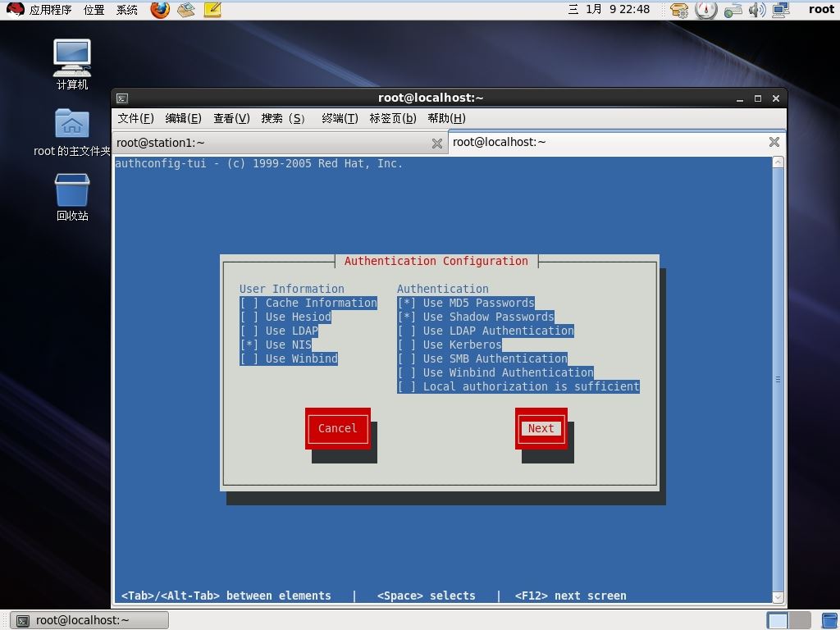The height and width of the screenshot is (630, 840).
Task: Click the power gauge tray icon
Action: 706,10
